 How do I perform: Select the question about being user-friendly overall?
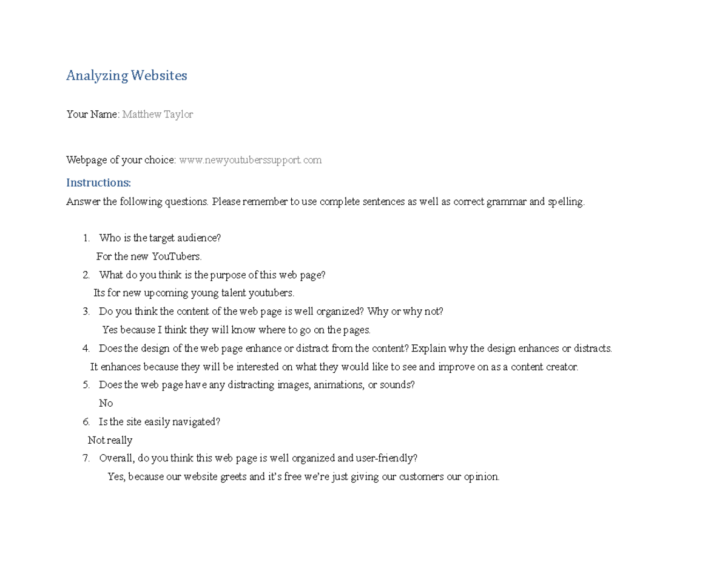coord(258,458)
